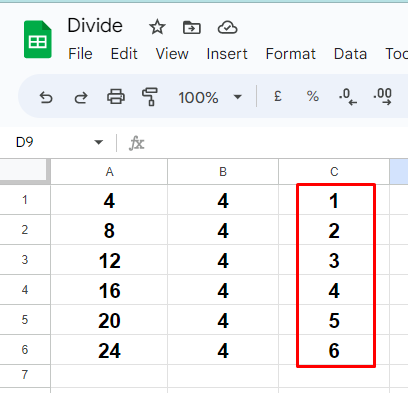Click the Redo arrow icon

tap(81, 98)
